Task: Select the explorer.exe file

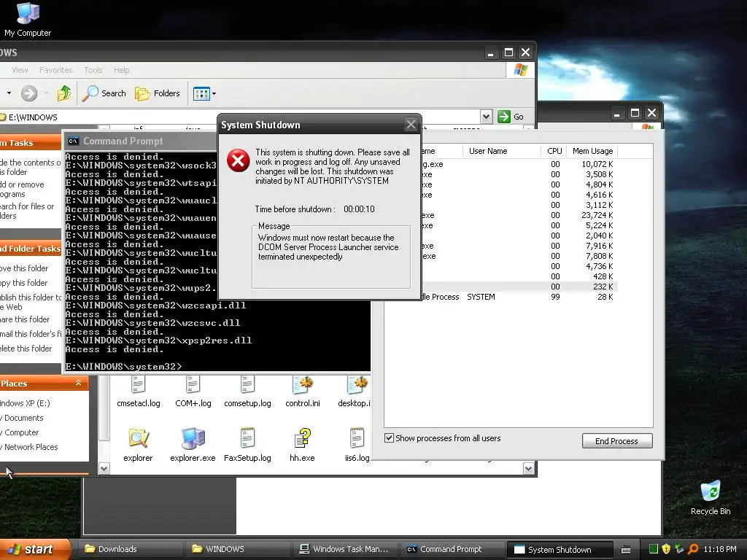Action: 193,446
